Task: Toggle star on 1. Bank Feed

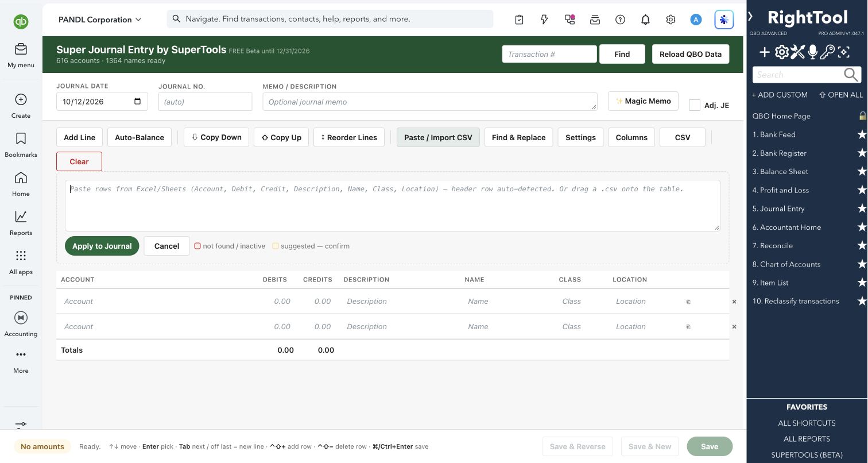Action: pyautogui.click(x=862, y=134)
